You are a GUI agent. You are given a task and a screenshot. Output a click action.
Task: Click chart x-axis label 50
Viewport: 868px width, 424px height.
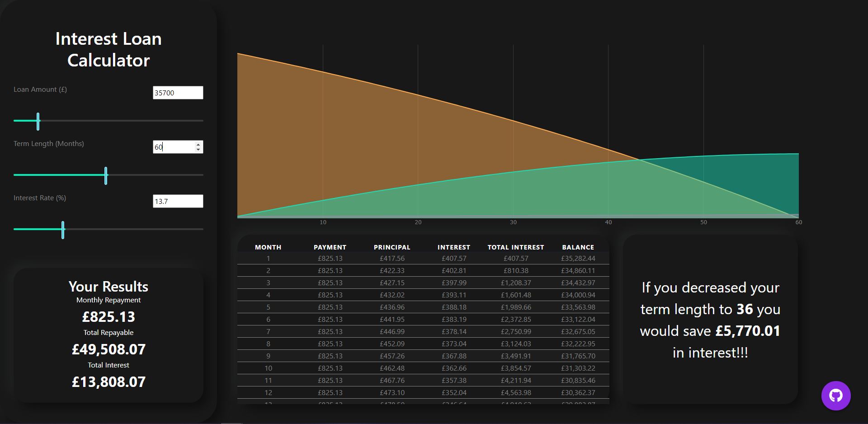point(703,222)
